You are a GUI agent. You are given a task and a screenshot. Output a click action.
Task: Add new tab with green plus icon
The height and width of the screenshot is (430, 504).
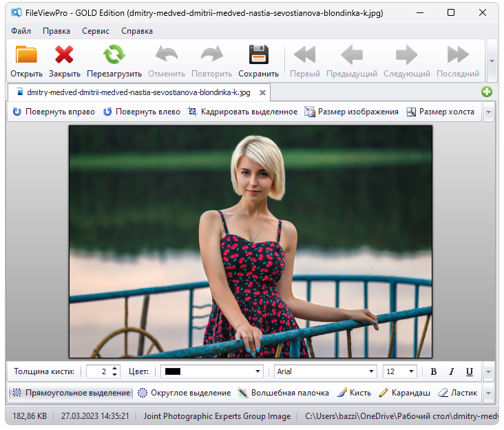[x=487, y=92]
